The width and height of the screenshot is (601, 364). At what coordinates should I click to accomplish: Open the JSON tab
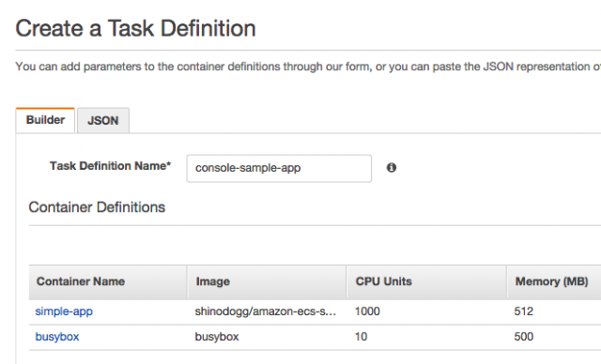(103, 121)
